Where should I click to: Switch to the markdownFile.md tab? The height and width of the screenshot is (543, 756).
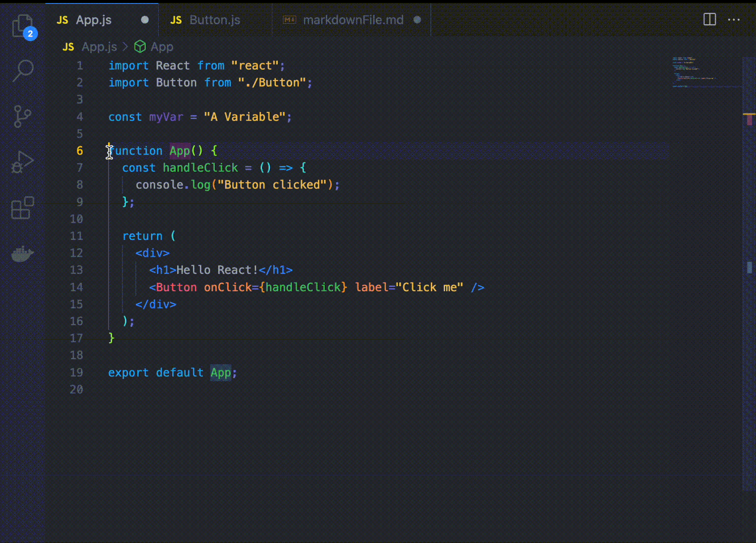[x=352, y=20]
